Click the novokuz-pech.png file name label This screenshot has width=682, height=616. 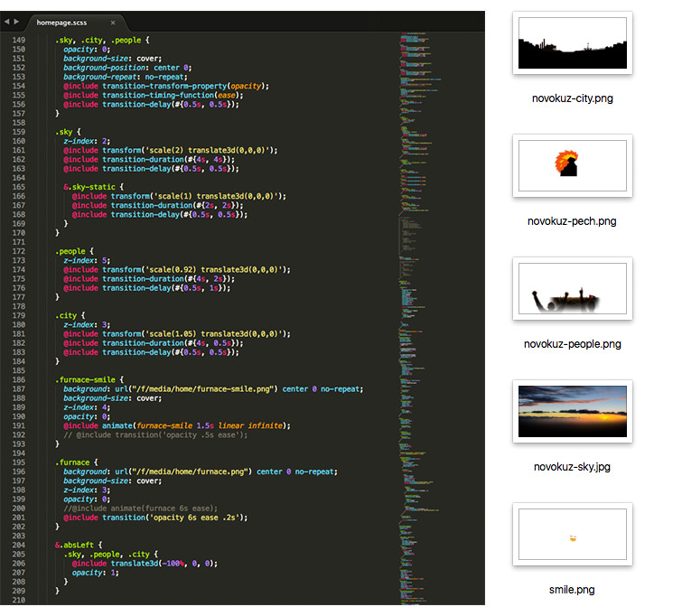[572, 220]
